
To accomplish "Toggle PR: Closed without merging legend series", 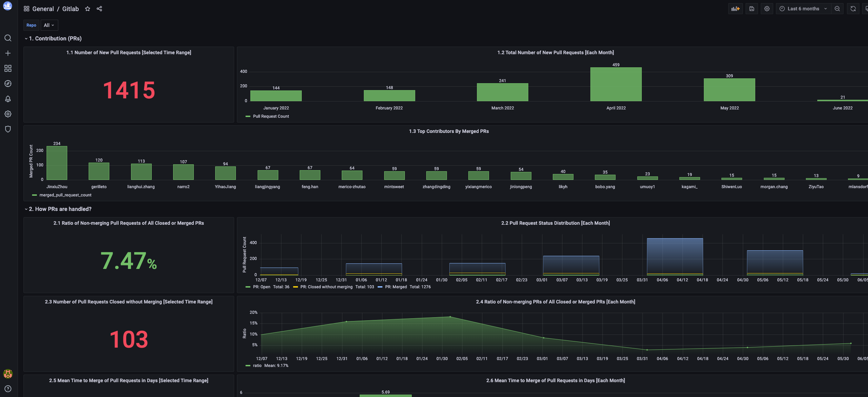I will point(326,287).
